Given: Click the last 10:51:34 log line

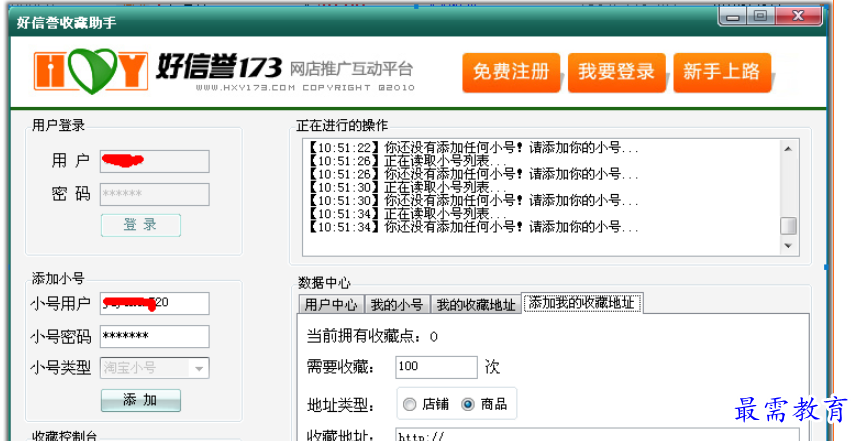Looking at the screenshot, I should (472, 227).
